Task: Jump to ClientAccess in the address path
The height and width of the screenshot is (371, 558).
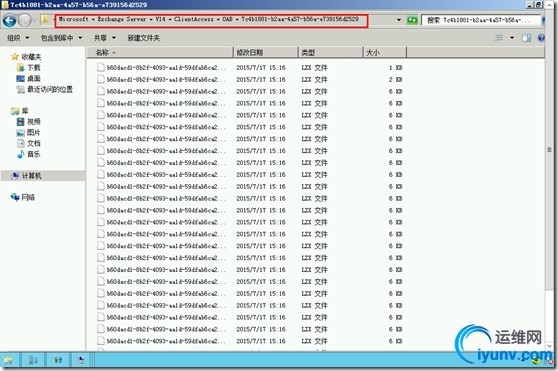Action: tap(194, 19)
